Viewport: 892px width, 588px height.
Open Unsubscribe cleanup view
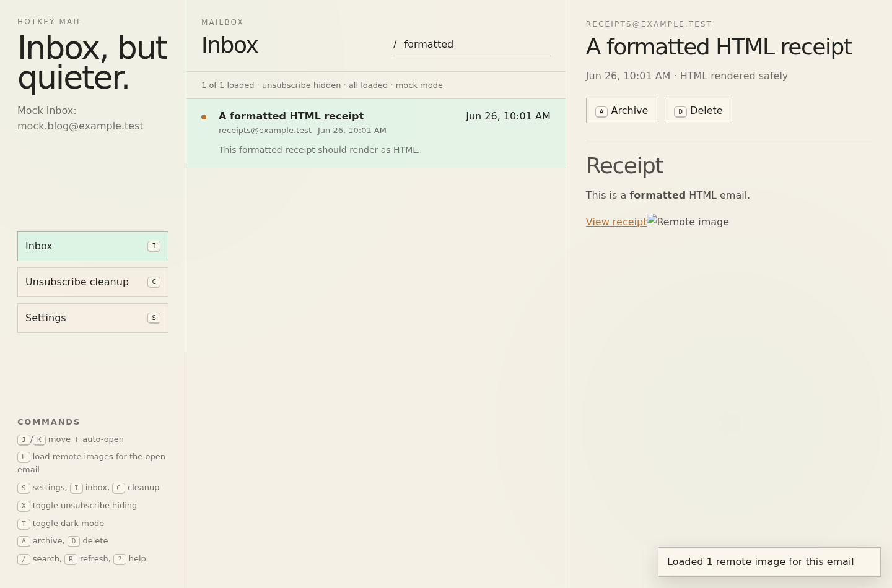click(93, 282)
